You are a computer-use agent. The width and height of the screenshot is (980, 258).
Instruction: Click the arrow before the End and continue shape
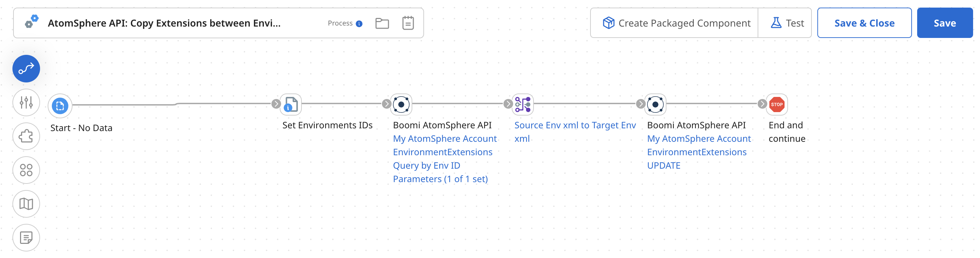762,104
